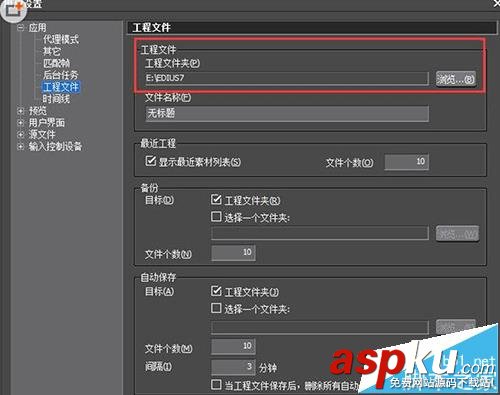Click the project folder path field E:\EDIUS7

[x=287, y=78]
